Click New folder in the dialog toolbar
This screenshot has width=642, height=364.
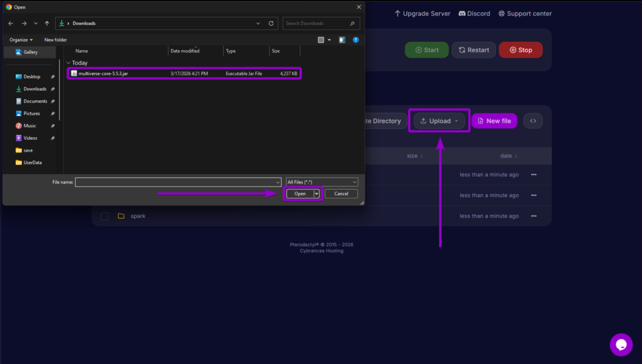point(55,39)
